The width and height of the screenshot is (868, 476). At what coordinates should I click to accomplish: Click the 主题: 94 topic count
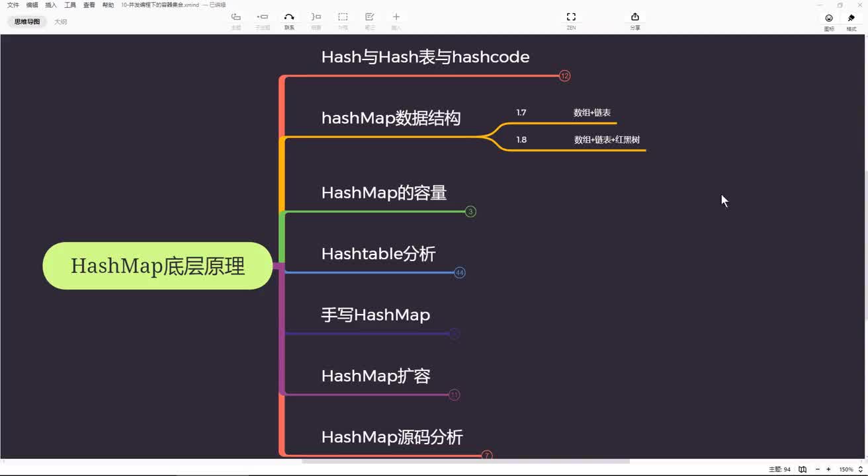(779, 469)
